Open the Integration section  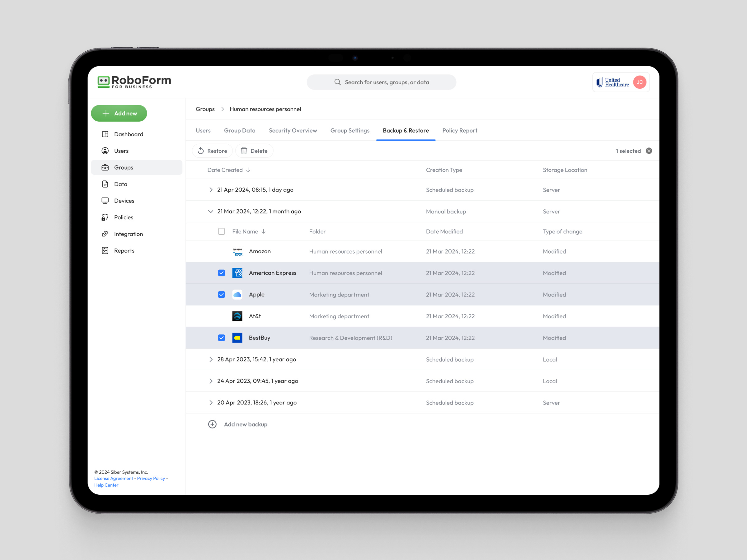(x=128, y=234)
